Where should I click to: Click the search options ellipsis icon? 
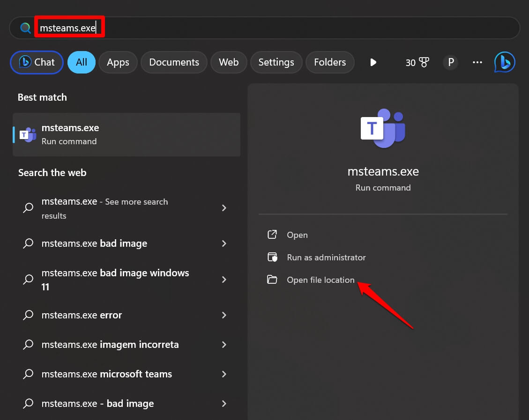[477, 62]
